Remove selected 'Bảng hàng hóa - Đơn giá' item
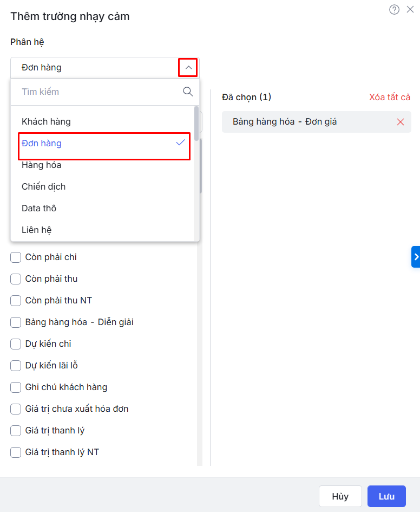The height and width of the screenshot is (512, 420). [x=401, y=122]
